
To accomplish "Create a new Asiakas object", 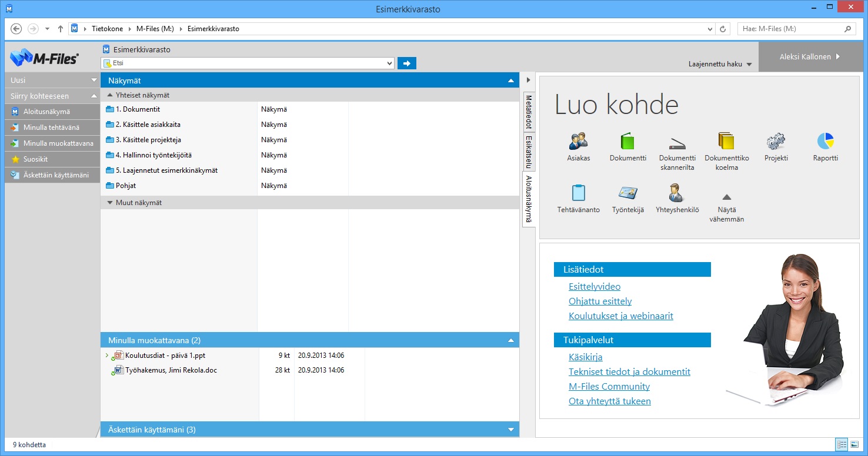I will pos(579,147).
